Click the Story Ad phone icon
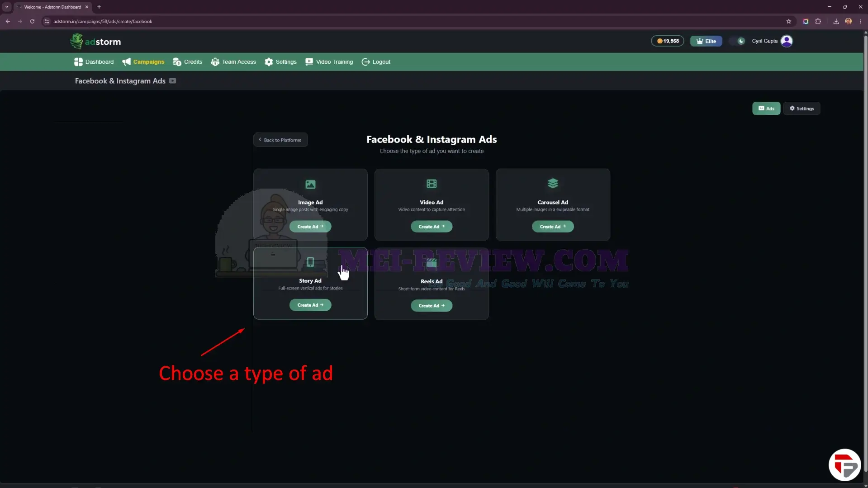Viewport: 868px width, 488px height. click(310, 262)
